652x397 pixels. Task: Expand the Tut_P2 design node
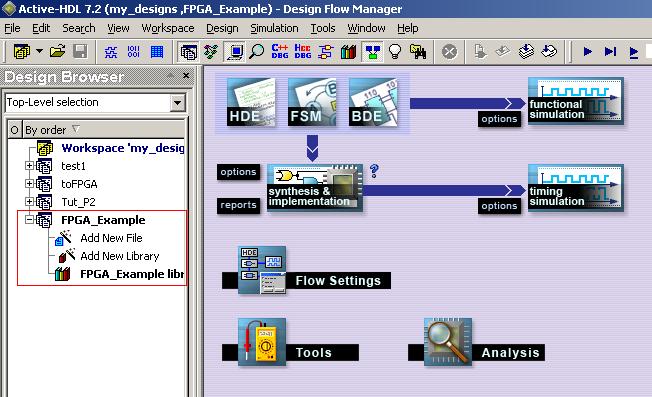[29, 202]
